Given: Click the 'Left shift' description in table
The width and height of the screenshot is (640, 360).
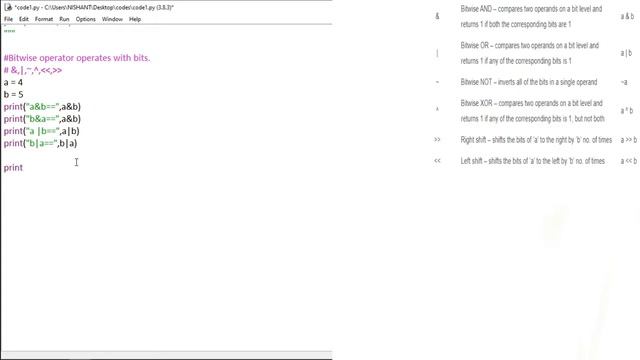Looking at the screenshot, I should click(532, 161).
